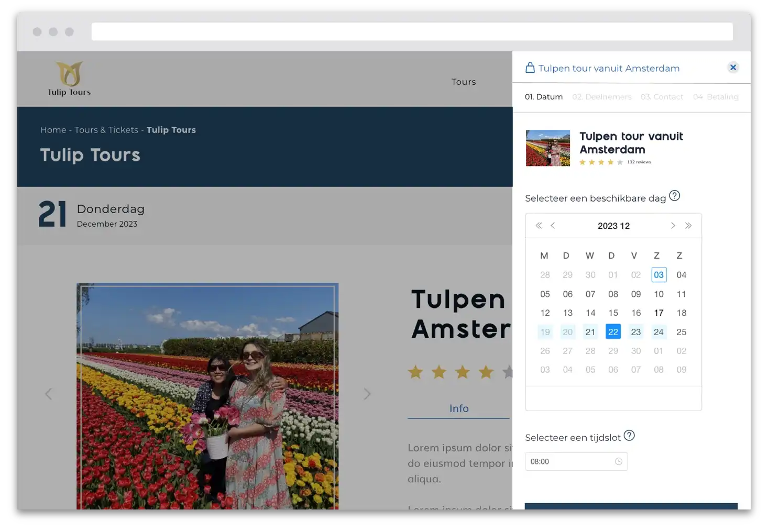
Task: Click the Tulip Tours logo
Action: pos(70,79)
